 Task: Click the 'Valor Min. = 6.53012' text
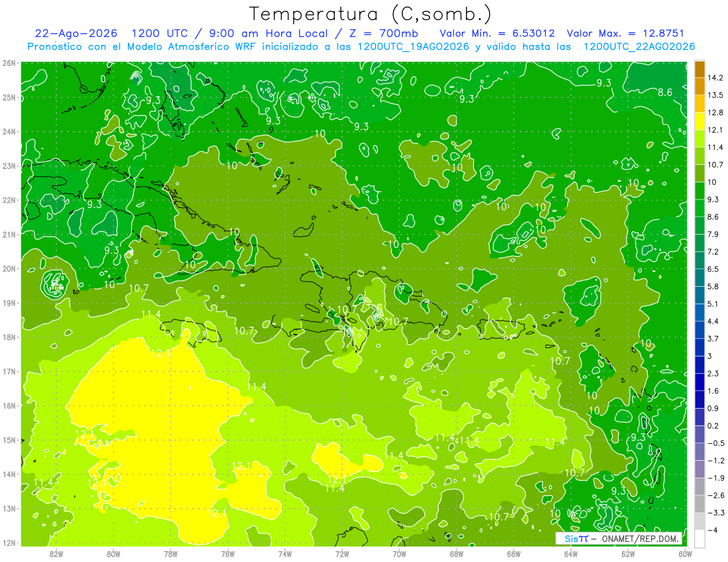coord(497,33)
